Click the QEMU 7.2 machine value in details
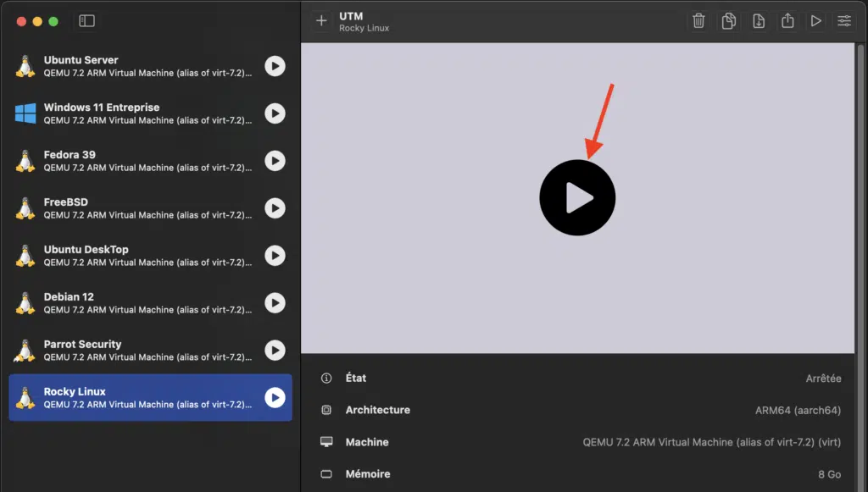 coord(711,442)
